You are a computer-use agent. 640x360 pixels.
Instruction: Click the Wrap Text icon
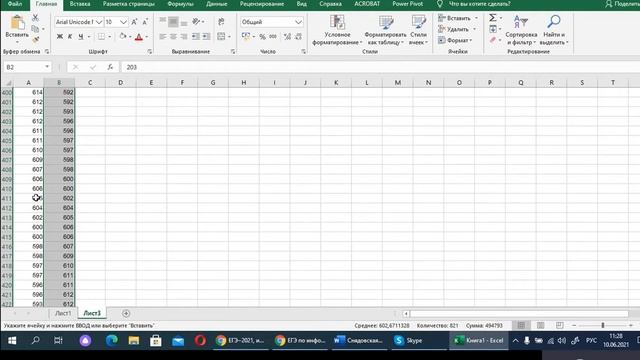221,21
